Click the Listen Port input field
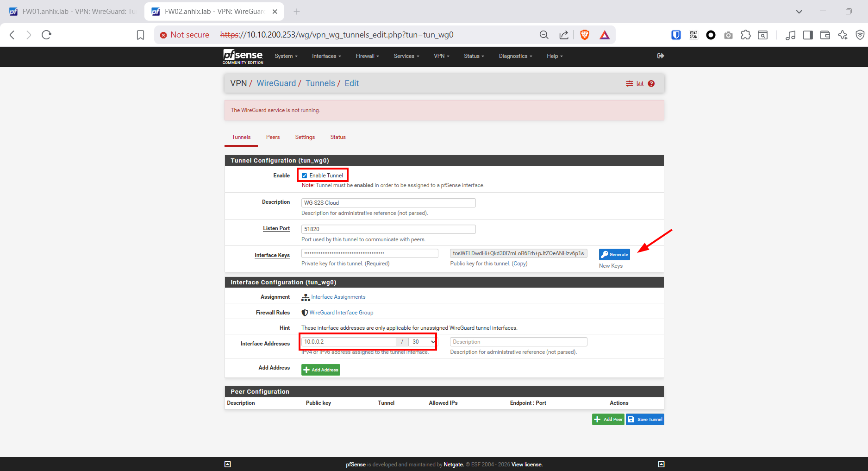 pyautogui.click(x=388, y=229)
